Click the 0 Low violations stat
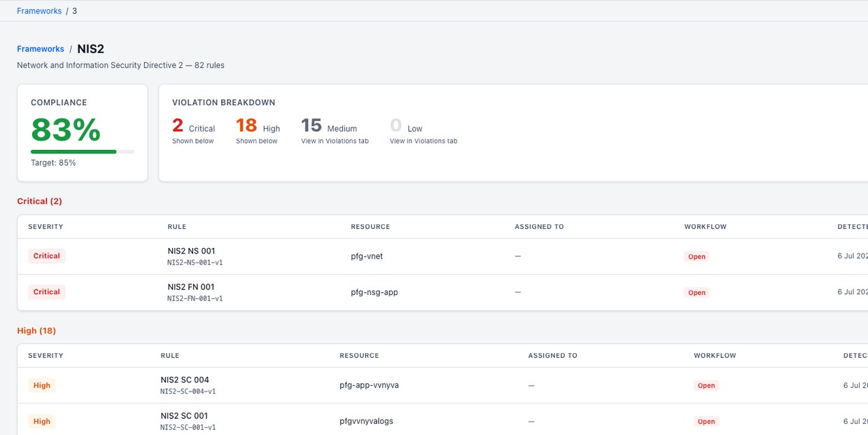The height and width of the screenshot is (435, 868). pos(406,126)
